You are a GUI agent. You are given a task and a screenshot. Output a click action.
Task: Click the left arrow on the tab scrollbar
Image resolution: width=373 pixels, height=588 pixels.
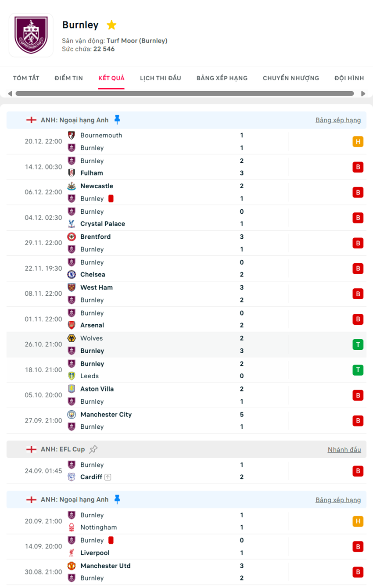(x=10, y=93)
